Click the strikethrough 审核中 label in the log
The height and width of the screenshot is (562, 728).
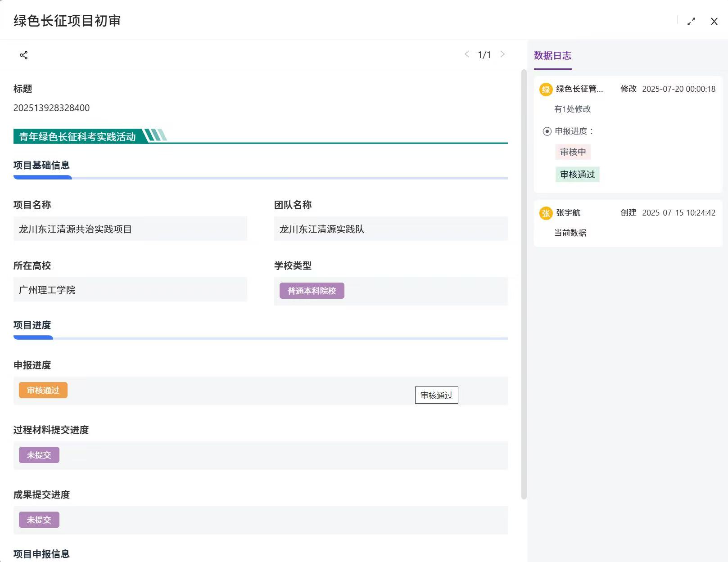pos(573,152)
